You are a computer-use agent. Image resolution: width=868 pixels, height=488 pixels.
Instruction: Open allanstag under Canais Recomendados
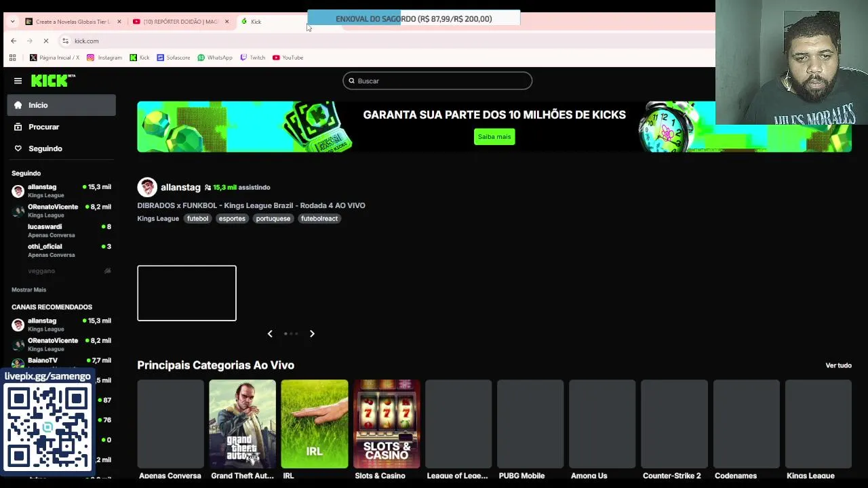[x=62, y=324]
